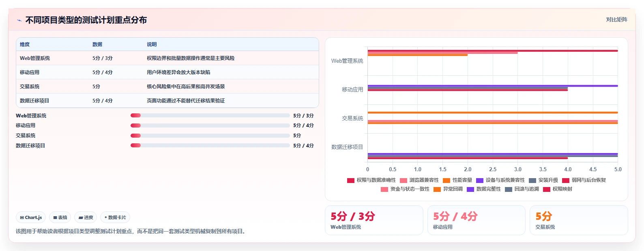Click the 5.0 tick on the x-axis
This screenshot has width=644, height=251.
[x=618, y=169]
